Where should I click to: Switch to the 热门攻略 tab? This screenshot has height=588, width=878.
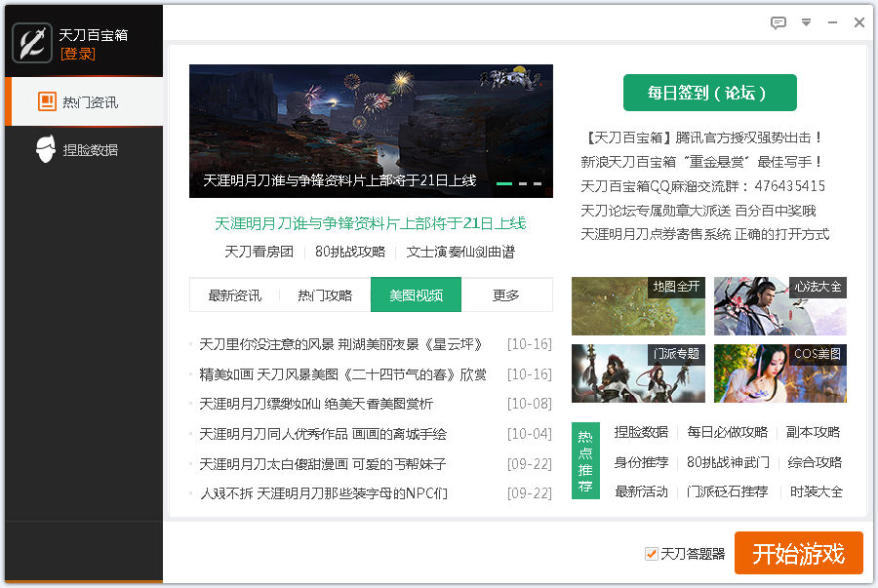[x=325, y=295]
